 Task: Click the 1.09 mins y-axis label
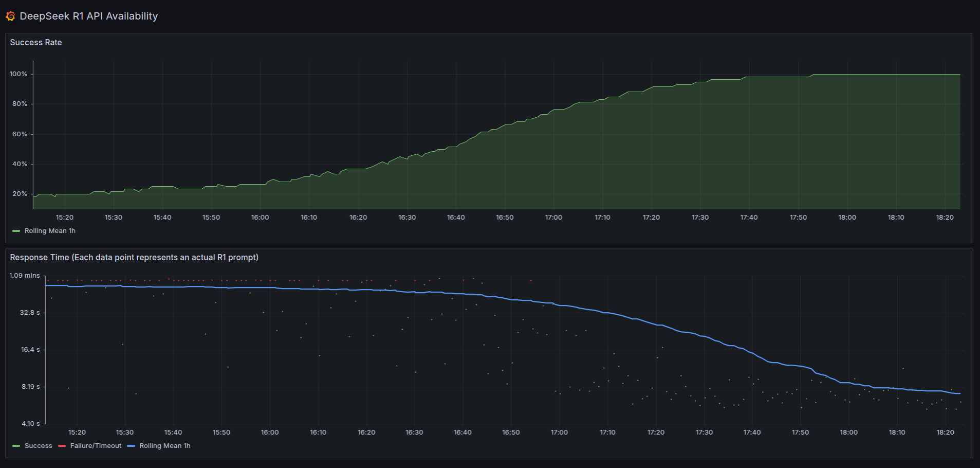(25, 276)
